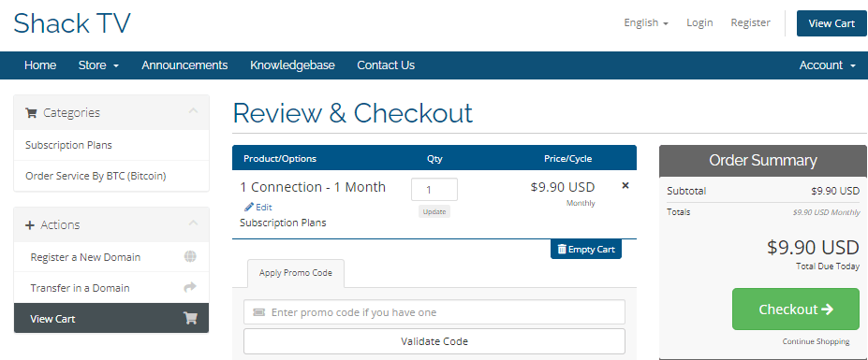This screenshot has width=868, height=360.
Task: Remove item with the X icon
Action: pyautogui.click(x=625, y=186)
